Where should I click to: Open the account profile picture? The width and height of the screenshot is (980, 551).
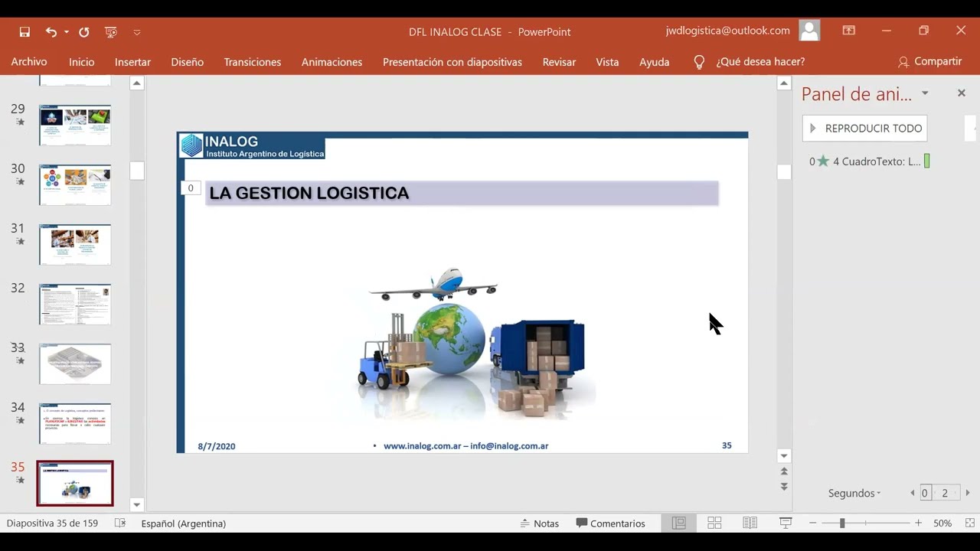tap(809, 31)
